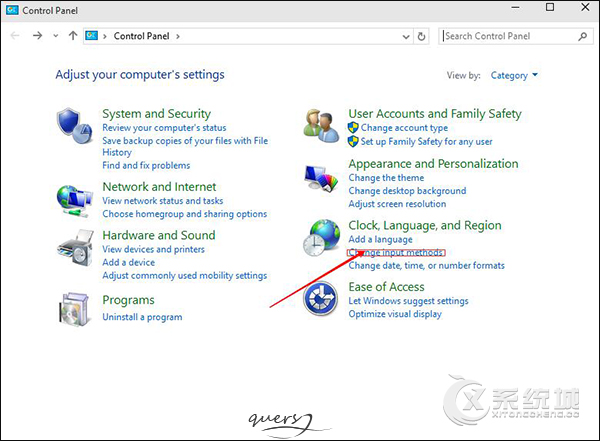Viewport: 600px width, 441px height.
Task: Open the Clock, Language, and Region globe icon
Action: pyautogui.click(x=321, y=237)
